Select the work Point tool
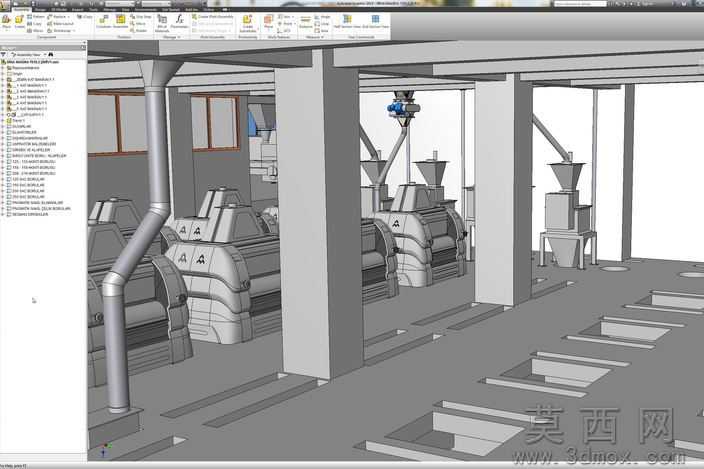The image size is (704, 469). (287, 24)
